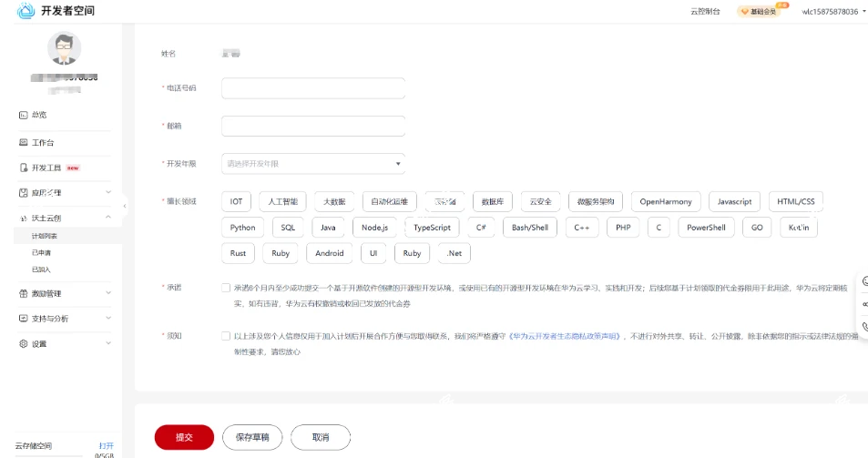The height and width of the screenshot is (458, 868).
Task: Select the OpenHarmony tag
Action: click(x=666, y=201)
